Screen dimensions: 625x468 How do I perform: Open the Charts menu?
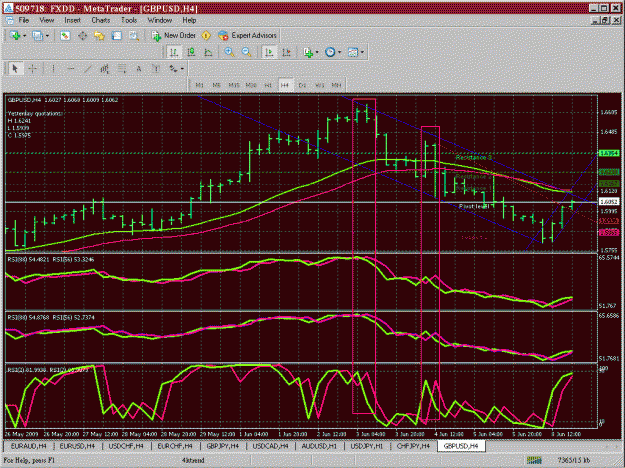(100, 20)
